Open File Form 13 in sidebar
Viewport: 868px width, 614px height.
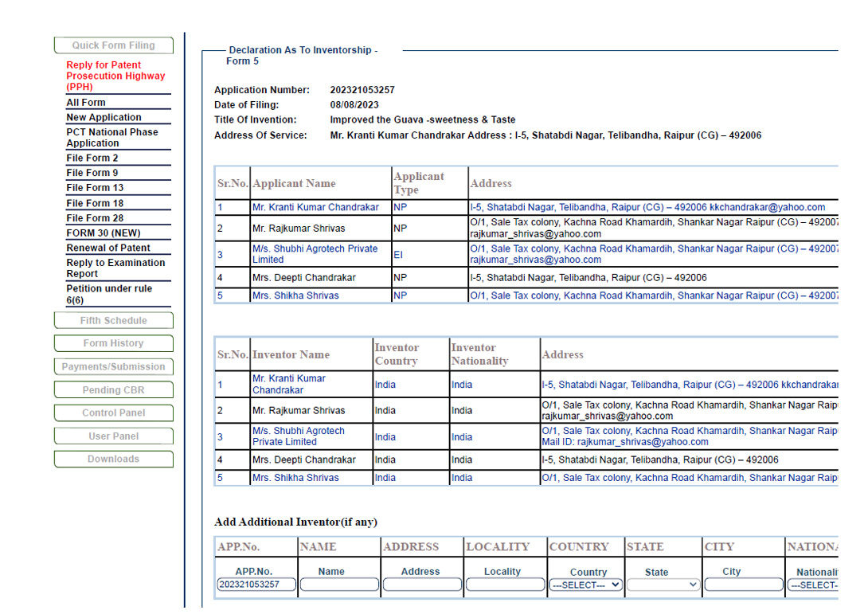95,188
